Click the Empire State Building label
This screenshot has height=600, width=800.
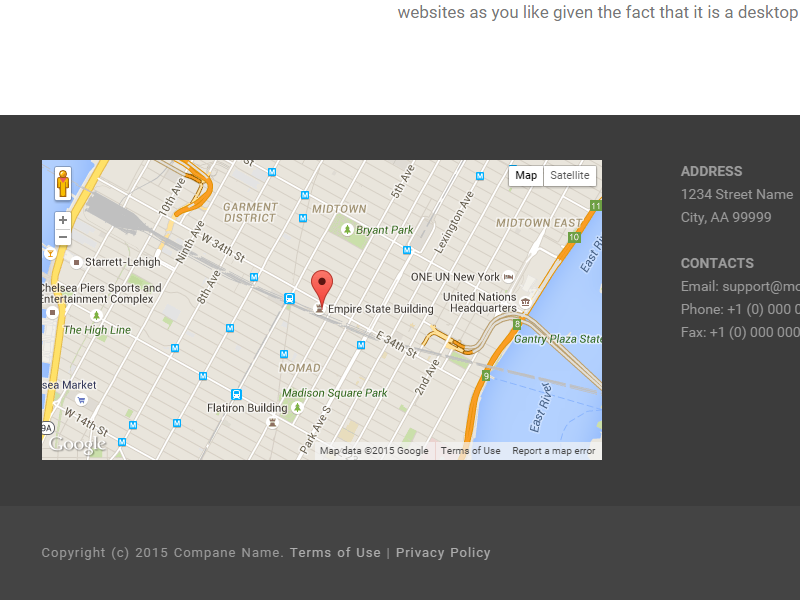[381, 309]
